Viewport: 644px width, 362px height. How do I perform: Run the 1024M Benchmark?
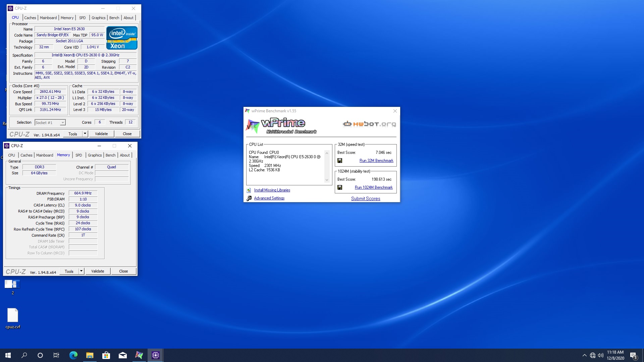[374, 187]
